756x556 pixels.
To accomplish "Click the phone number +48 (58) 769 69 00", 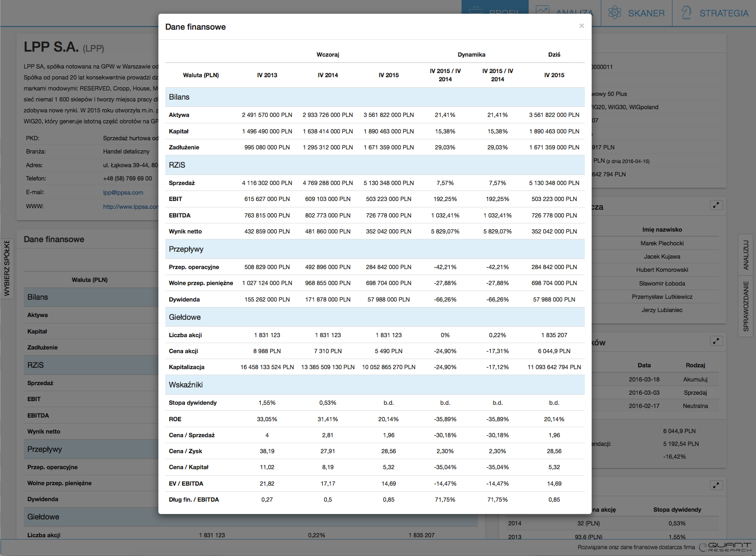I will [x=127, y=179].
